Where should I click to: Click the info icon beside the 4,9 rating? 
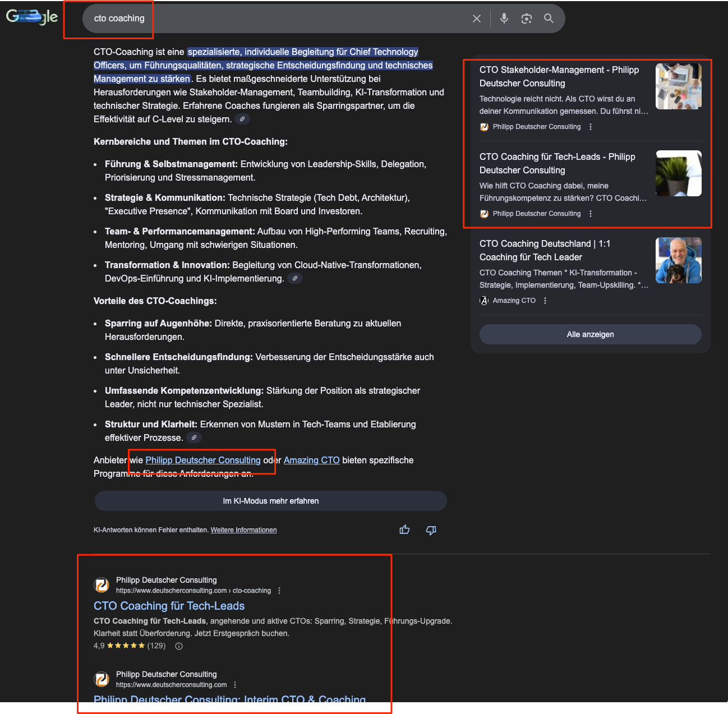[x=178, y=646]
